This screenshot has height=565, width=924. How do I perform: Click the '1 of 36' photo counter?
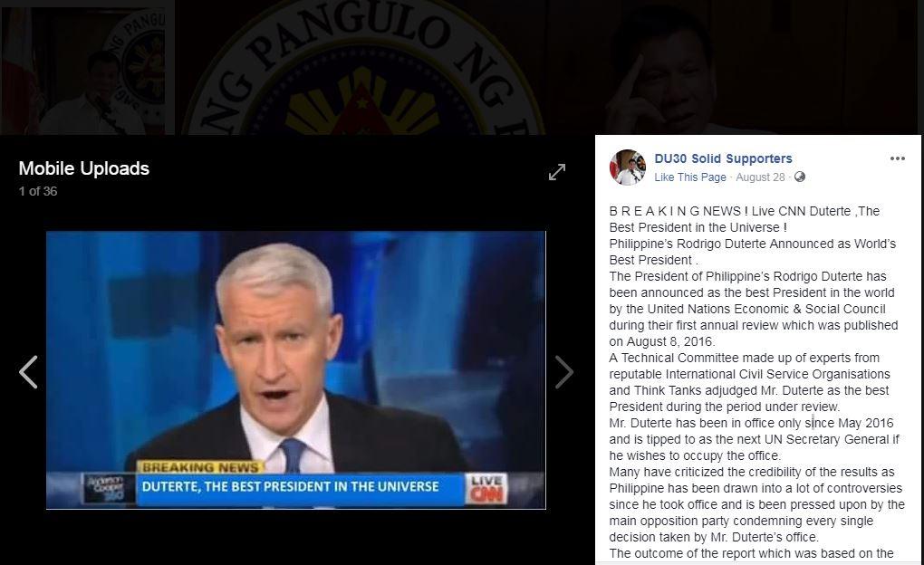coord(38,191)
